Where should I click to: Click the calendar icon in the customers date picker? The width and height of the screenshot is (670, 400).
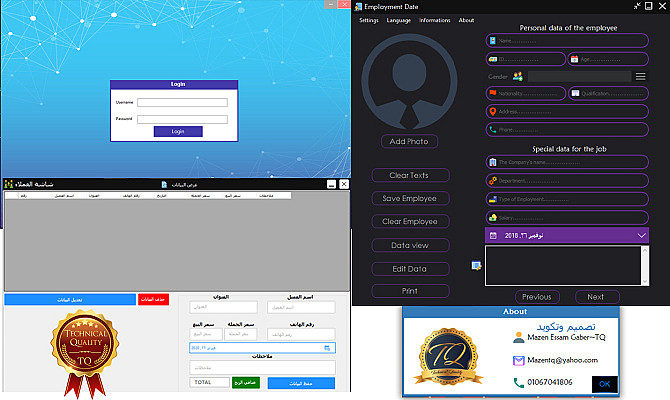(x=327, y=348)
